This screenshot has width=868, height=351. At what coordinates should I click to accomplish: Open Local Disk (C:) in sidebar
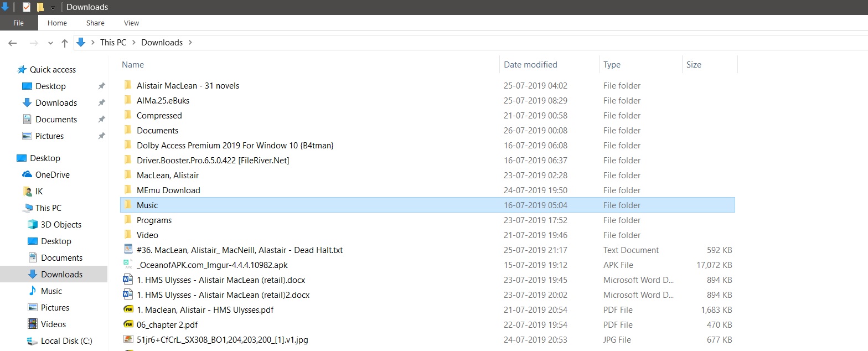(66, 341)
